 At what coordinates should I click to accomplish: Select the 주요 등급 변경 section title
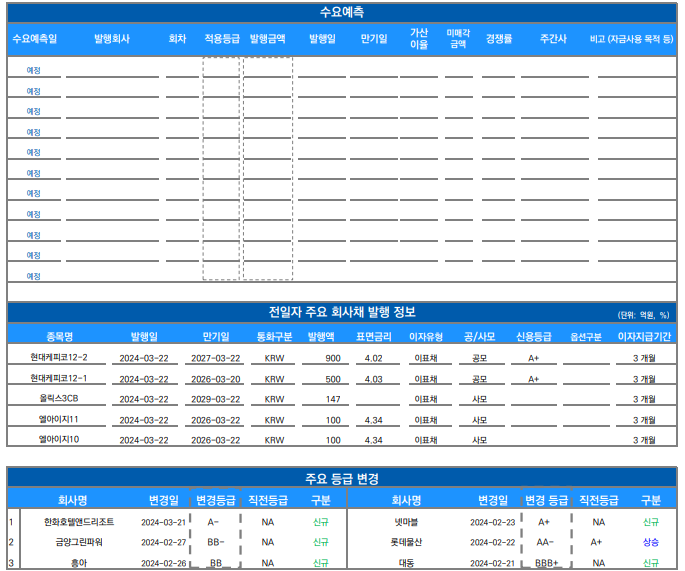(x=342, y=479)
